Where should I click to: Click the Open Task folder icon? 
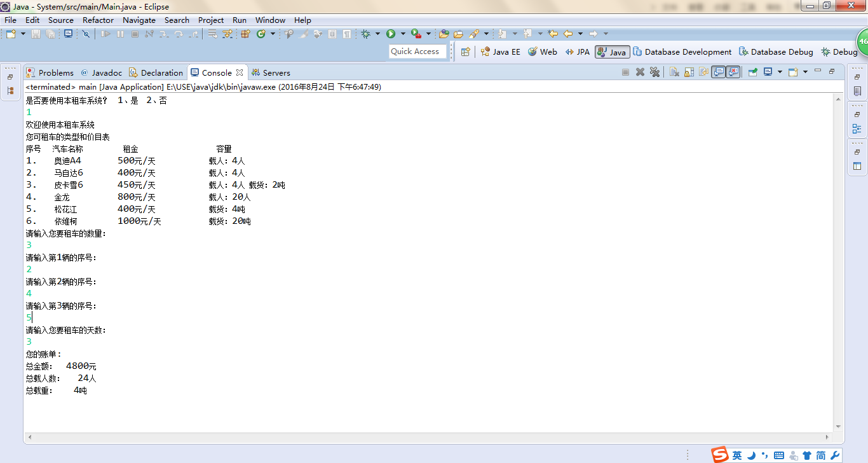458,34
